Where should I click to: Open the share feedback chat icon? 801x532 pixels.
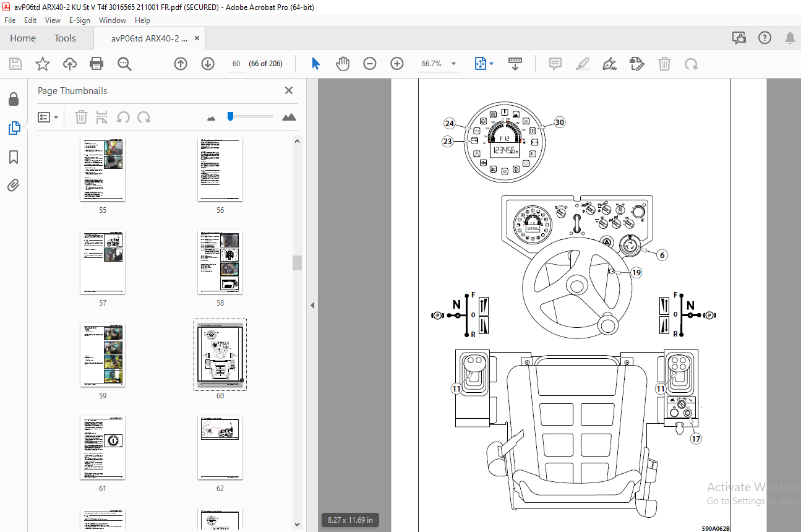[739, 38]
